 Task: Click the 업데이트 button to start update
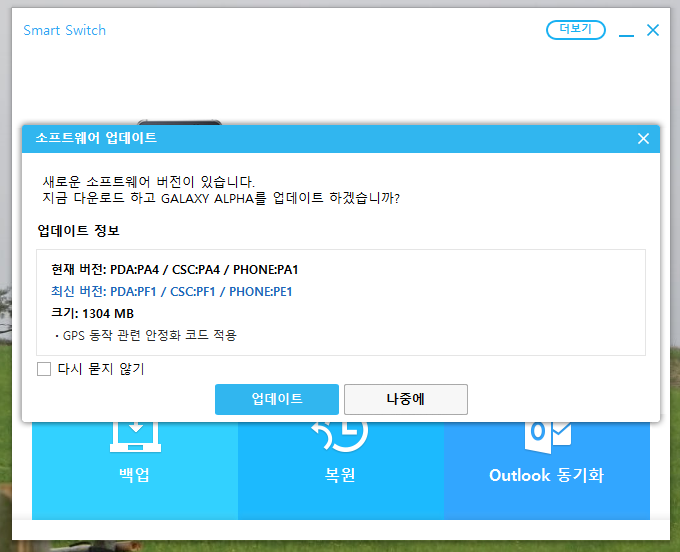pyautogui.click(x=277, y=399)
